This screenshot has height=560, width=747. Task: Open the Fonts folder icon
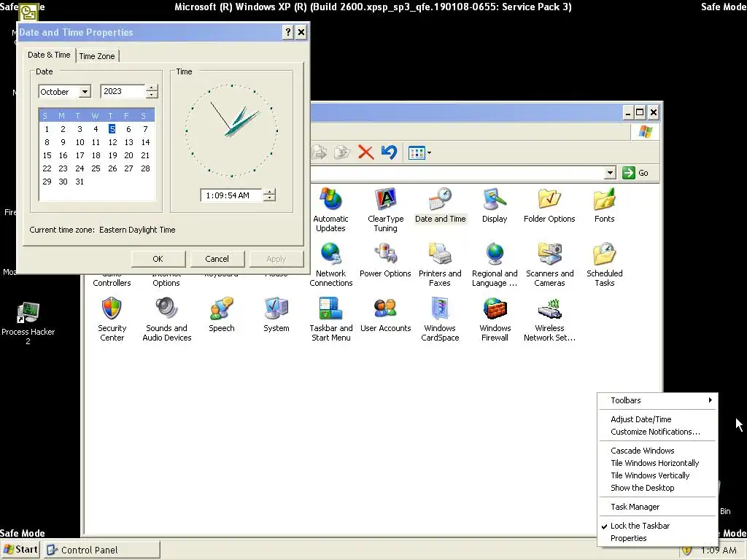(604, 205)
